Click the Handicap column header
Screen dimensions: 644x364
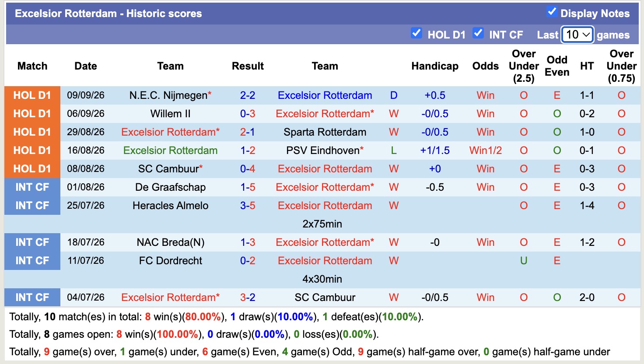pyautogui.click(x=434, y=66)
